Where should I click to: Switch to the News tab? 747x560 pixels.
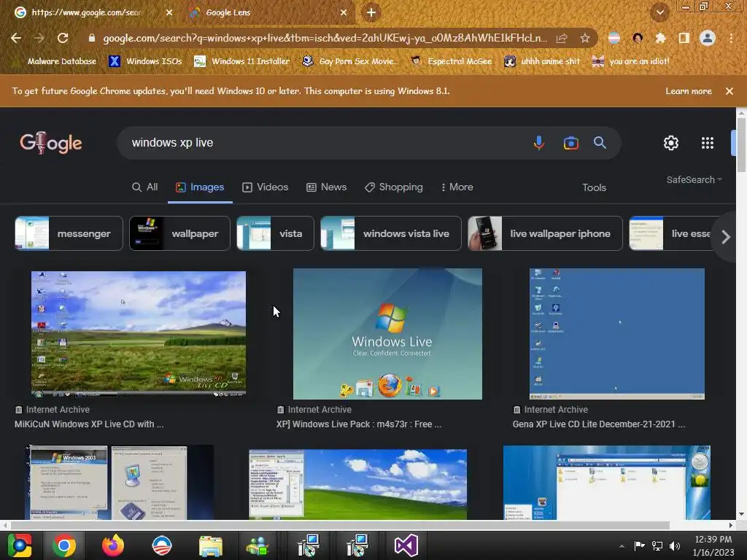[x=326, y=187]
